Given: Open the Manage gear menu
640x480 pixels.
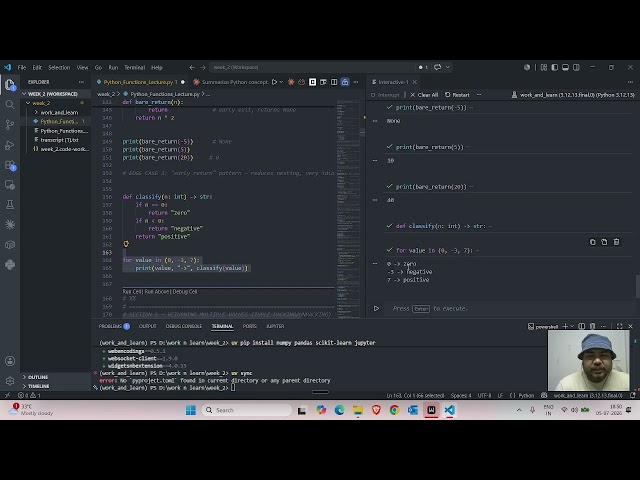Looking at the screenshot, I should tap(10, 380).
